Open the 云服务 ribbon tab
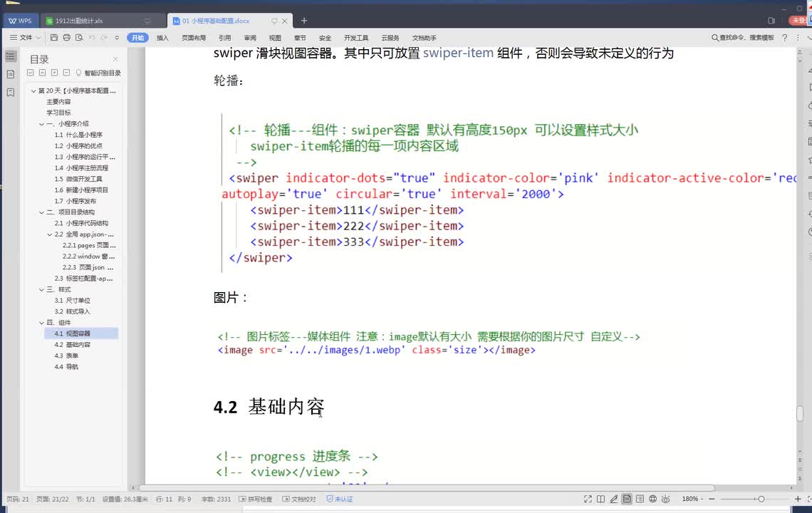 tap(390, 38)
